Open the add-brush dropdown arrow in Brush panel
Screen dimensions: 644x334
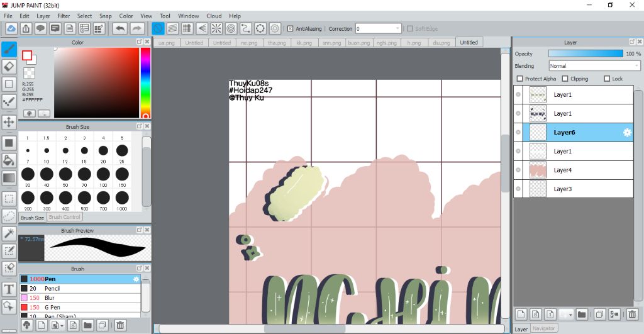tap(62, 326)
